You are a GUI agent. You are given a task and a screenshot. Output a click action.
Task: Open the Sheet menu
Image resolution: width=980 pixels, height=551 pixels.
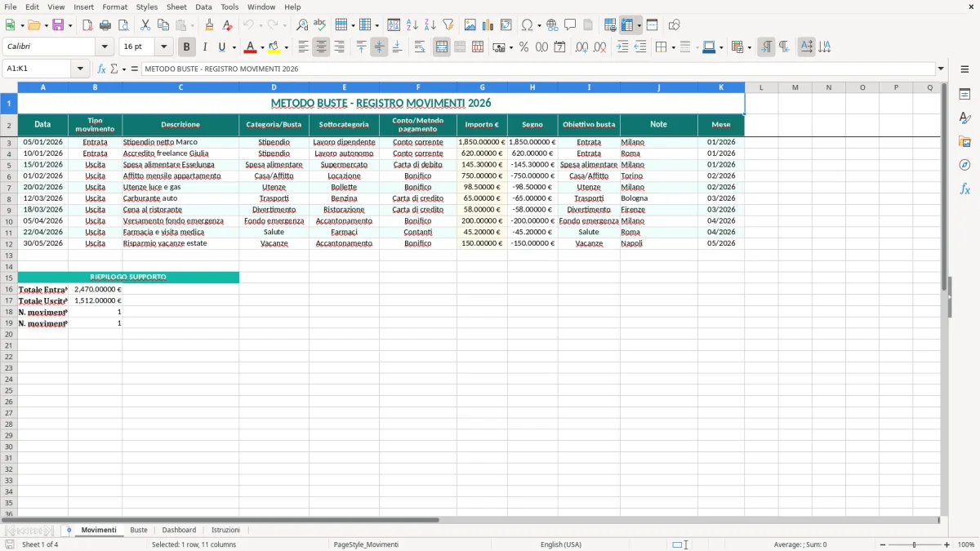point(176,7)
